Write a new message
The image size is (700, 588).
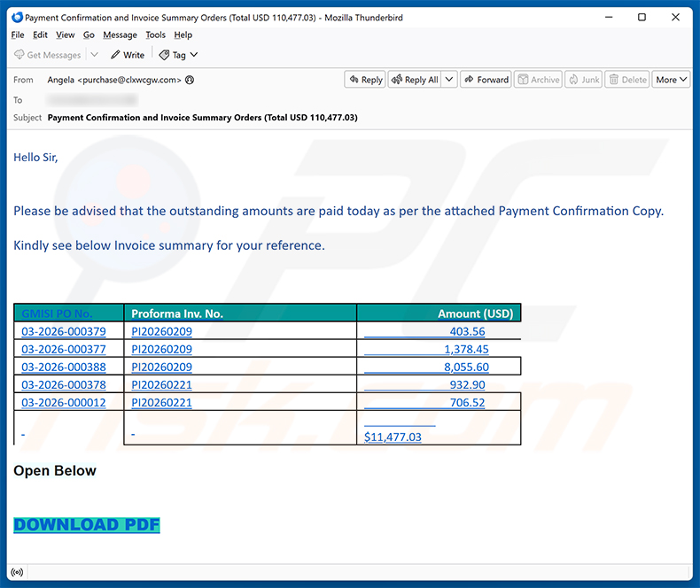(x=128, y=55)
